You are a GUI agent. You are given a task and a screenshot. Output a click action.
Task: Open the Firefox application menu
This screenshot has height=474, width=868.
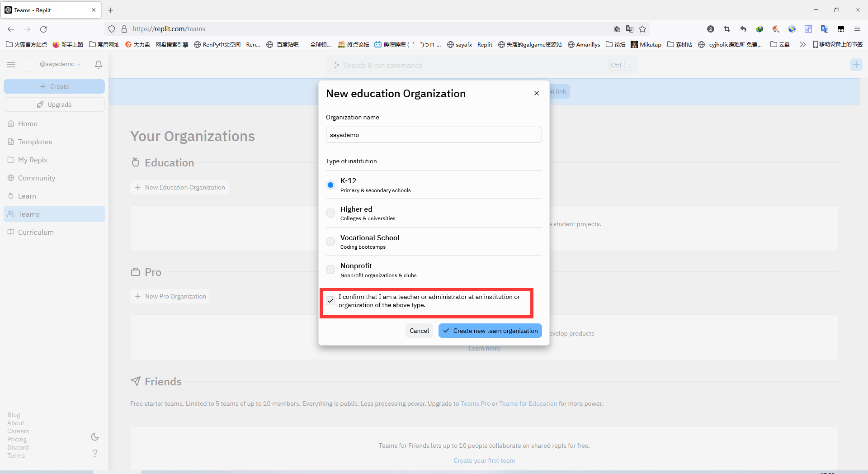pos(857,29)
